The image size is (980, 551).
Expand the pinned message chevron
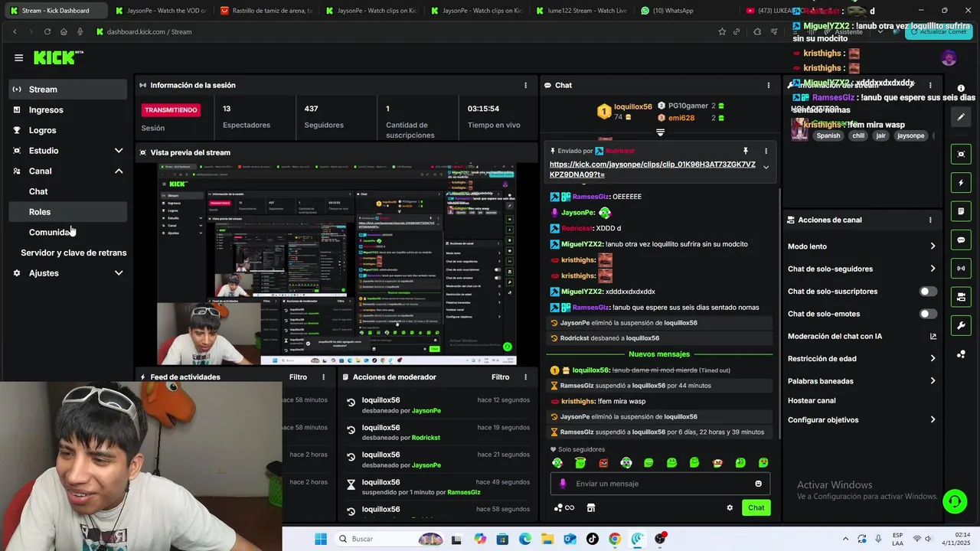(x=766, y=168)
